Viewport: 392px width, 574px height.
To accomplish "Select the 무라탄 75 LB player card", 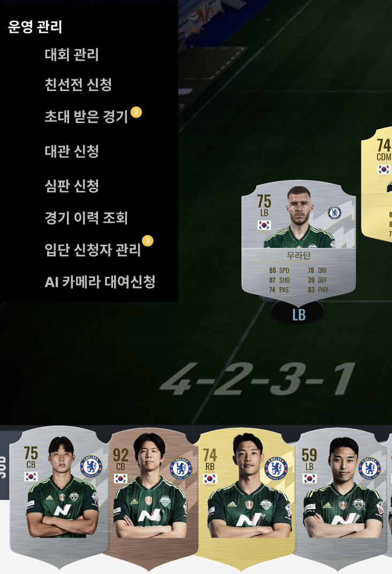I will coord(298,243).
